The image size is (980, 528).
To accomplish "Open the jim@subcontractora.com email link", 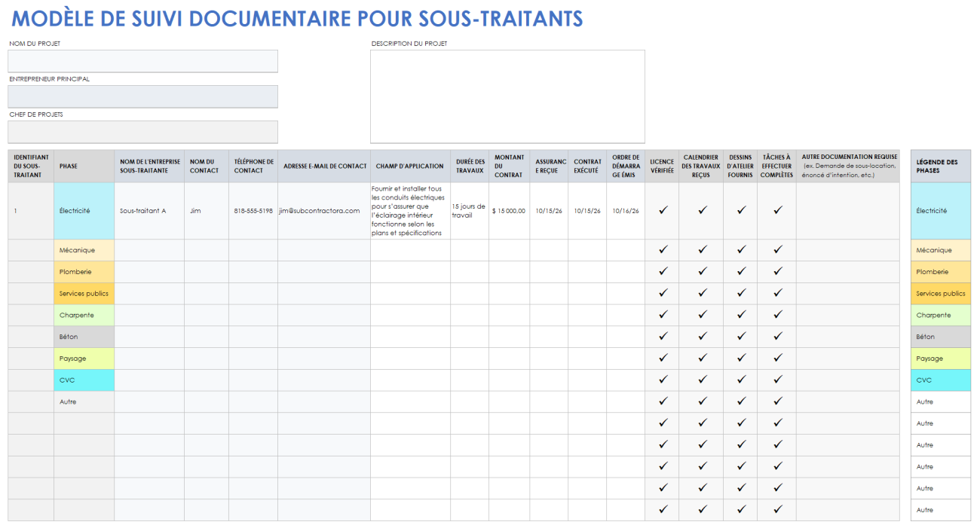I will click(x=318, y=211).
